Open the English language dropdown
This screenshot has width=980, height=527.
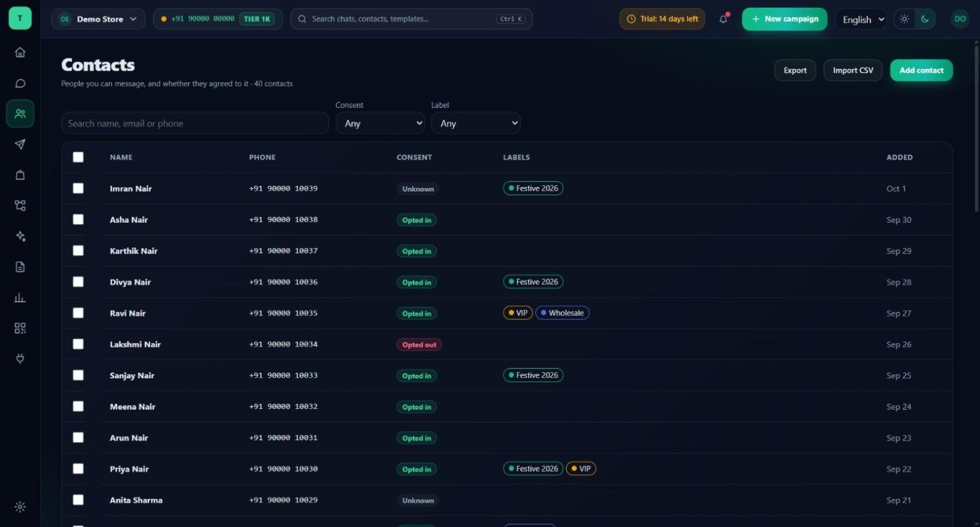(x=861, y=19)
